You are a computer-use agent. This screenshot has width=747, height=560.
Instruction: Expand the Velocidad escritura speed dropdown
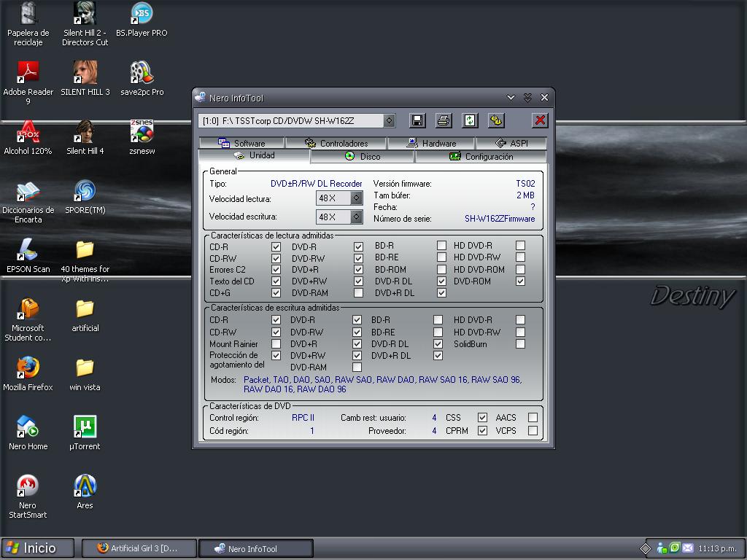356,217
